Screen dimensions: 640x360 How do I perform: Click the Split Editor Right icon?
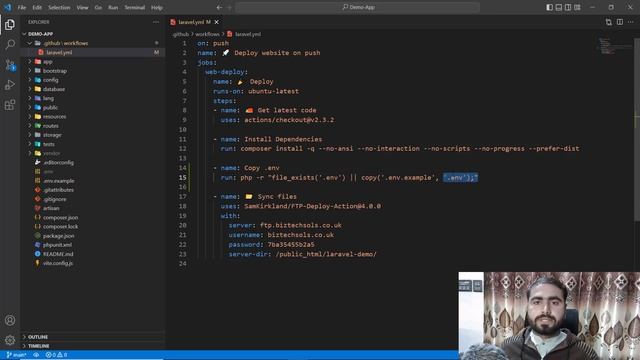coord(620,22)
